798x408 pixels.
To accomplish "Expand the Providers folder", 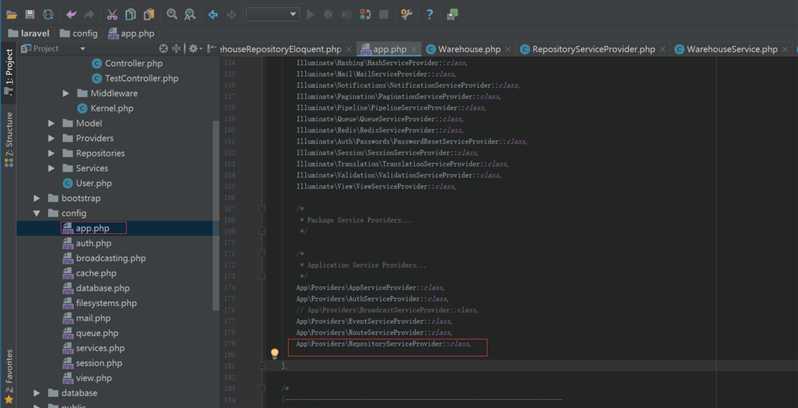I will pyautogui.click(x=51, y=138).
